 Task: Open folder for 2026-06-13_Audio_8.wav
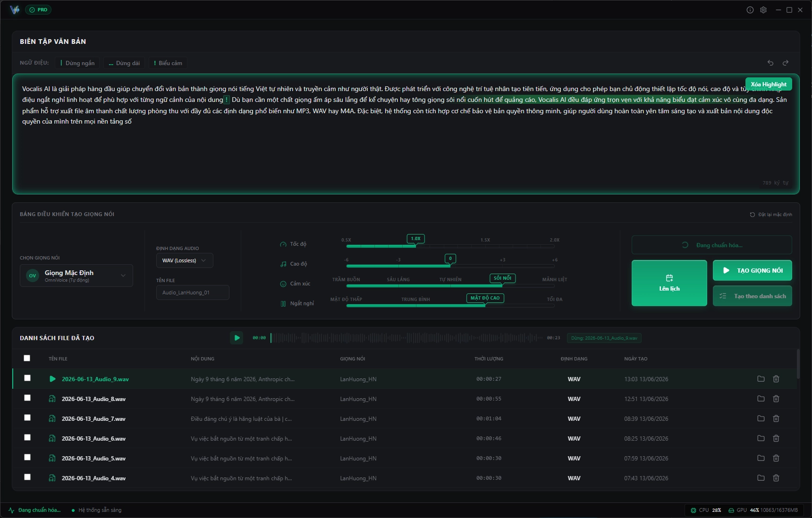click(x=761, y=399)
